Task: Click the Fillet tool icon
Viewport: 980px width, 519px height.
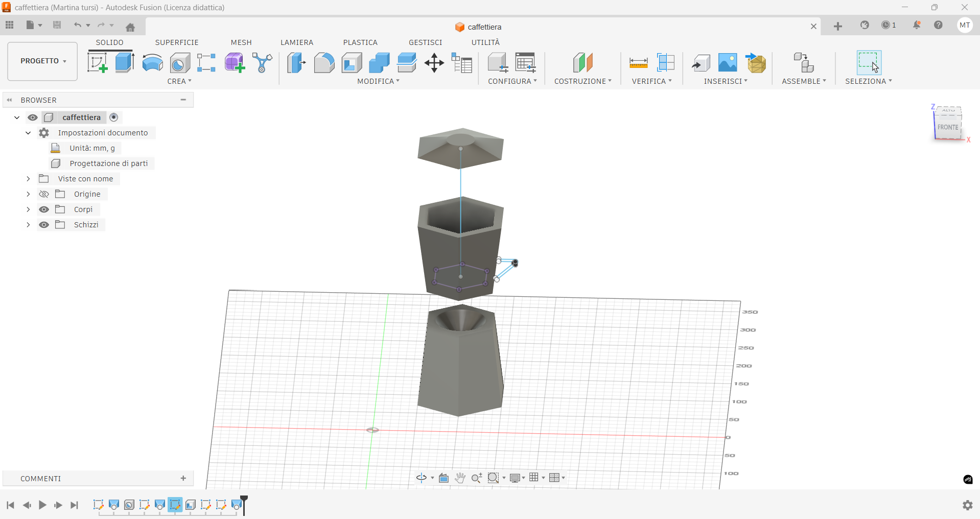Action: tap(324, 63)
